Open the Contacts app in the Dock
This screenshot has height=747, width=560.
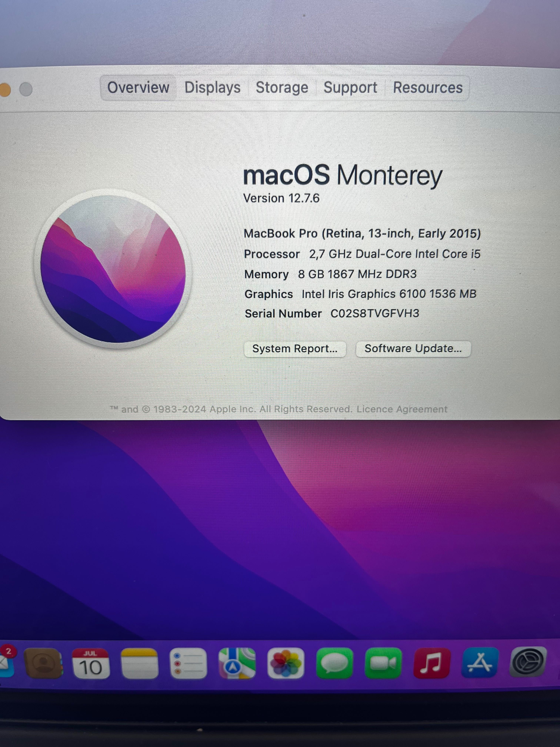(x=44, y=663)
